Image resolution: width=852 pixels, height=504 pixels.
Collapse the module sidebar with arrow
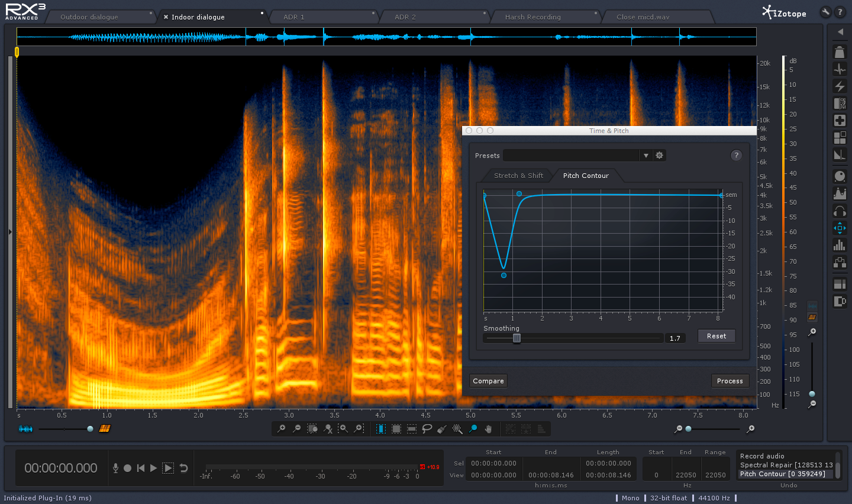pos(840,32)
